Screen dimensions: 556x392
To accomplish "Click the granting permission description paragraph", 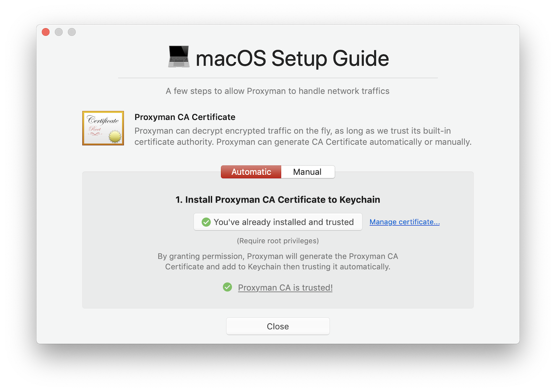I will point(278,261).
